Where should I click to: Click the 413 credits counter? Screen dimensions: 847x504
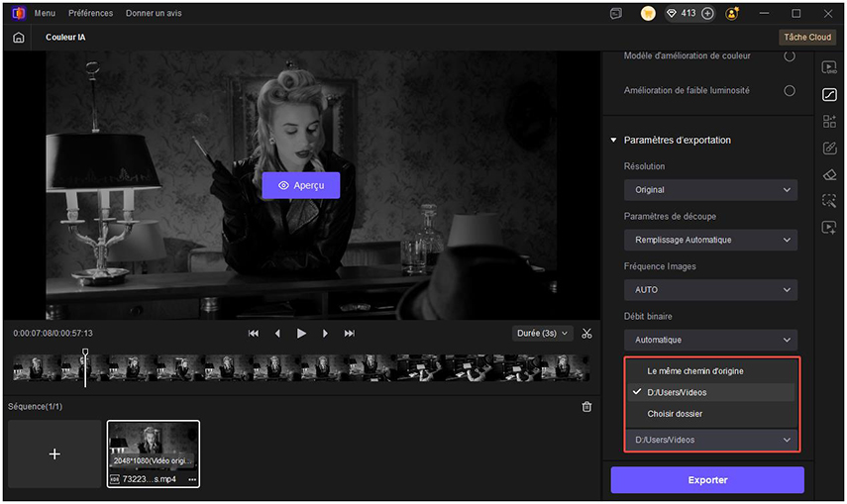688,14
